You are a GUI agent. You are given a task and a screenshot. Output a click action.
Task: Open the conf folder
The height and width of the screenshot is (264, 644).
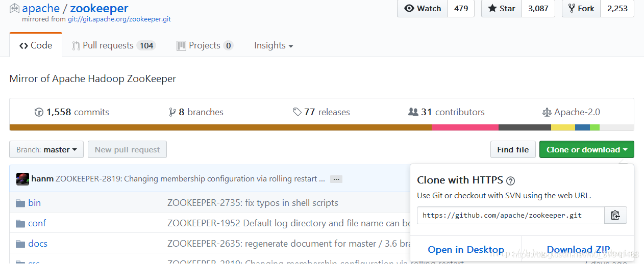click(37, 223)
